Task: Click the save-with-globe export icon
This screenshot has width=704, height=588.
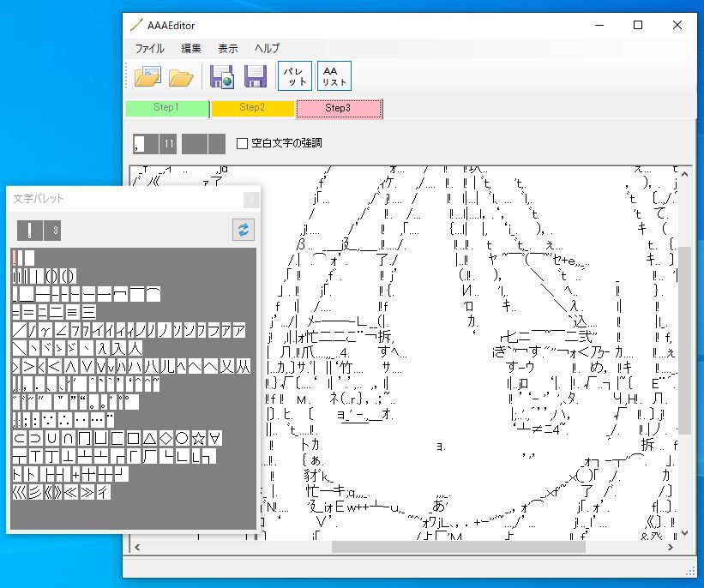Action: (x=221, y=76)
